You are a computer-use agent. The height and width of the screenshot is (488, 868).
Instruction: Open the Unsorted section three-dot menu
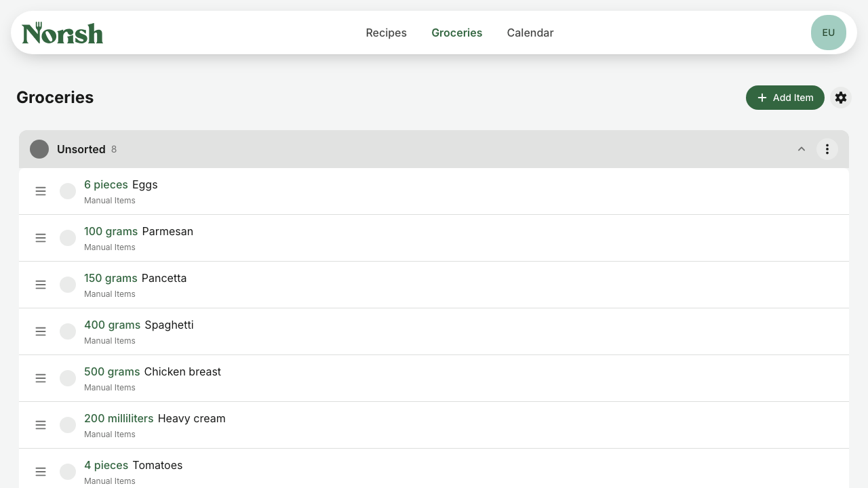coord(827,149)
